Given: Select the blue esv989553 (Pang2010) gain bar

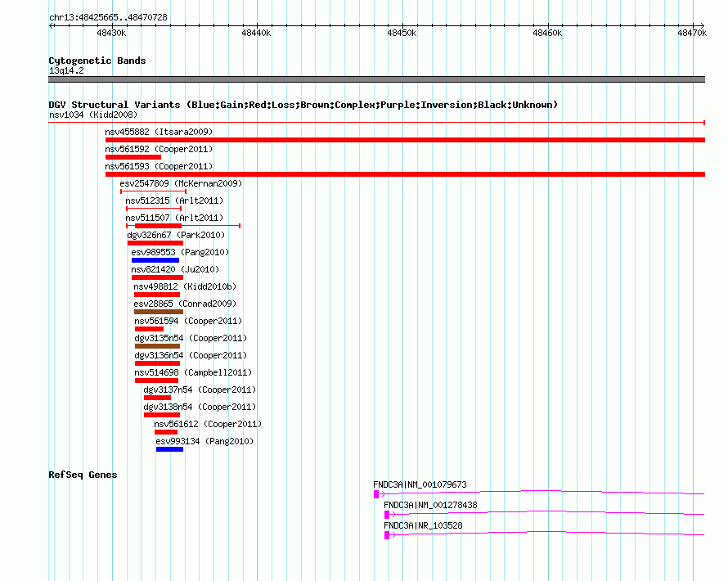Looking at the screenshot, I should [155, 260].
